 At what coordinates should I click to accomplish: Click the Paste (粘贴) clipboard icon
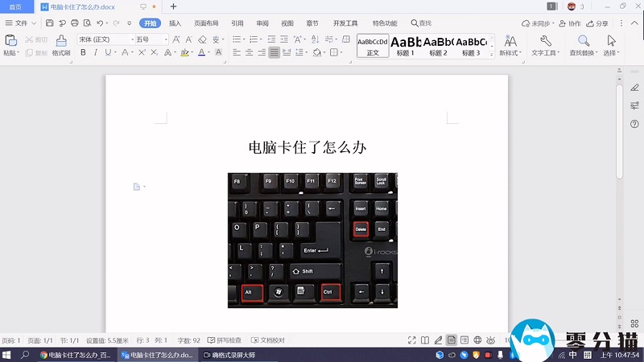click(x=10, y=40)
